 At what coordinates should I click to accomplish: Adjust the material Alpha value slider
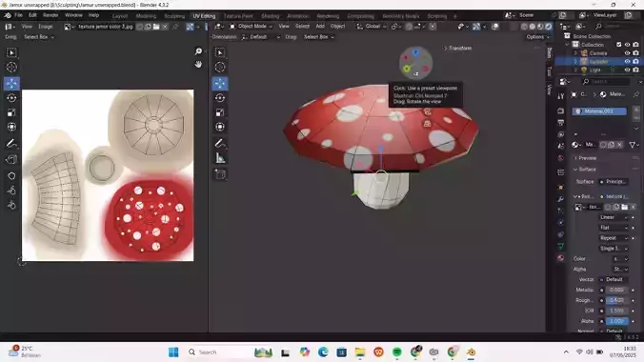616,321
